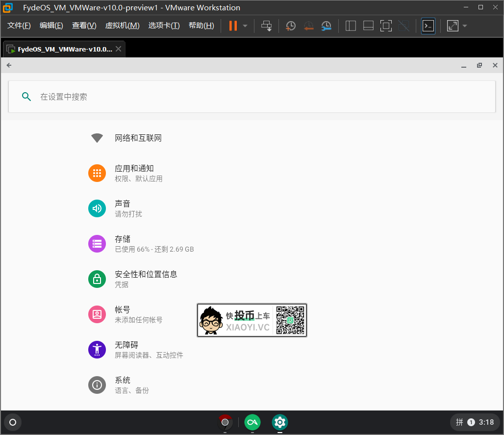
Task: Click the Wi-Fi network icon
Action: pyautogui.click(x=97, y=138)
